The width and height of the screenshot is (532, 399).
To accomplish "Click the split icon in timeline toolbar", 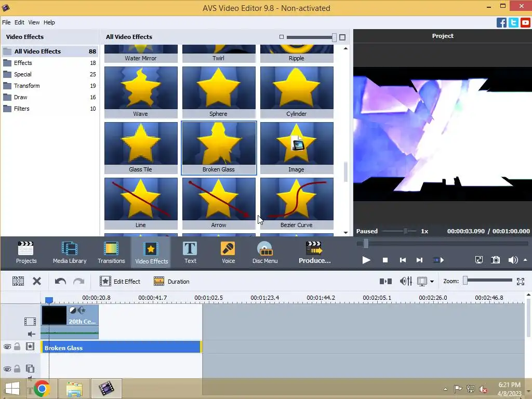I will click(x=18, y=281).
